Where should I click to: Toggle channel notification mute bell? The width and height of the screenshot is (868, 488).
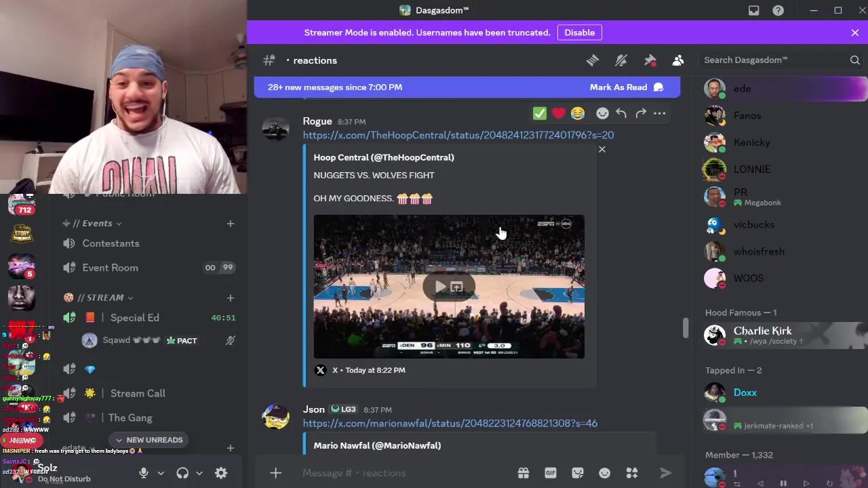point(621,60)
